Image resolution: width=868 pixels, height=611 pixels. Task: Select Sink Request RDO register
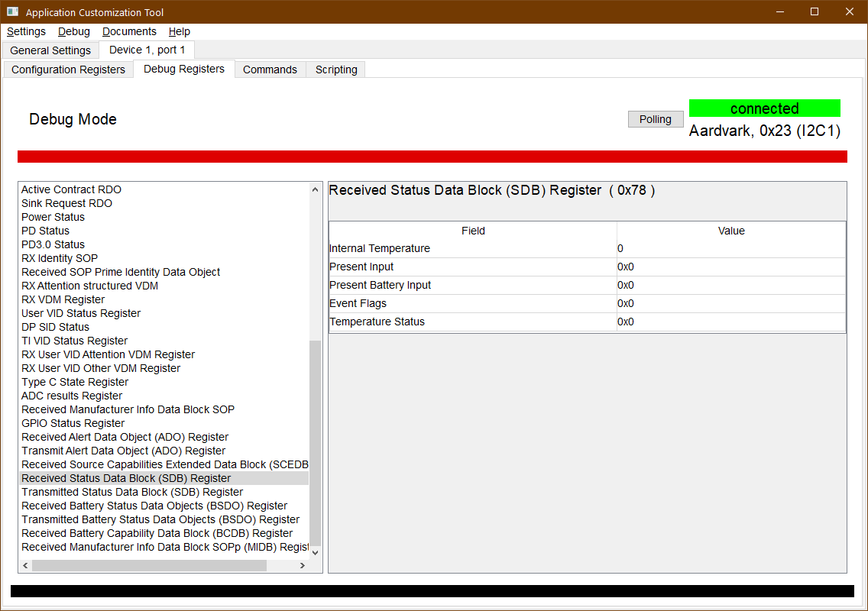coord(164,203)
